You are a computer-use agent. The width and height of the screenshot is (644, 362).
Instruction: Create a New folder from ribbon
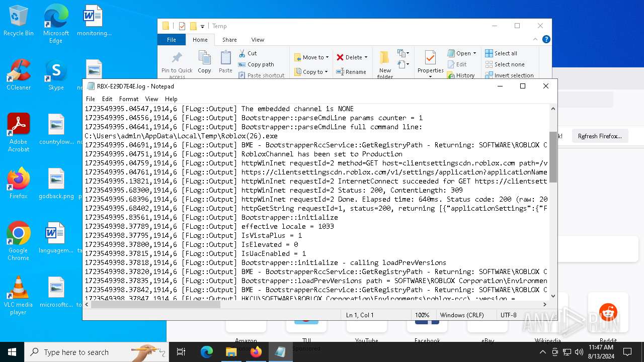[x=385, y=64]
